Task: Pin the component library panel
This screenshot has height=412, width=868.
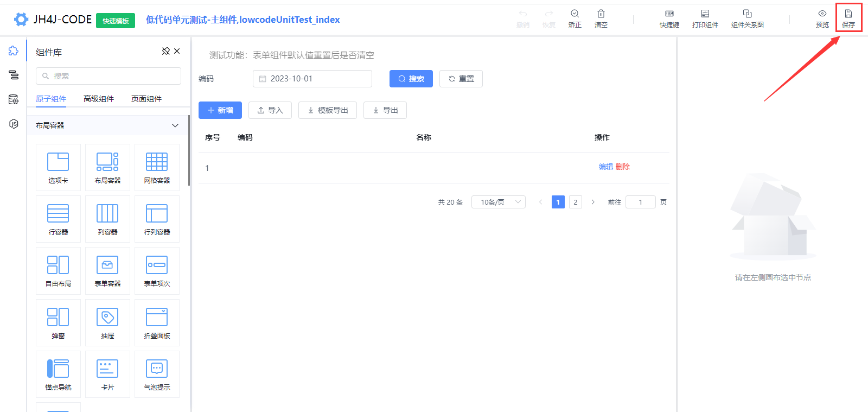Action: (x=166, y=51)
